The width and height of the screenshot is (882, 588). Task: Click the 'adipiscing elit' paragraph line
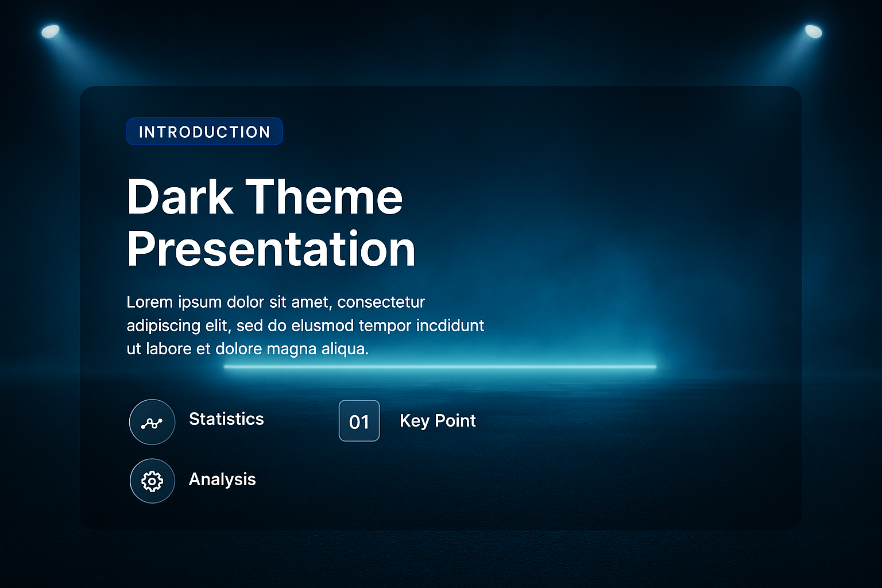[305, 326]
